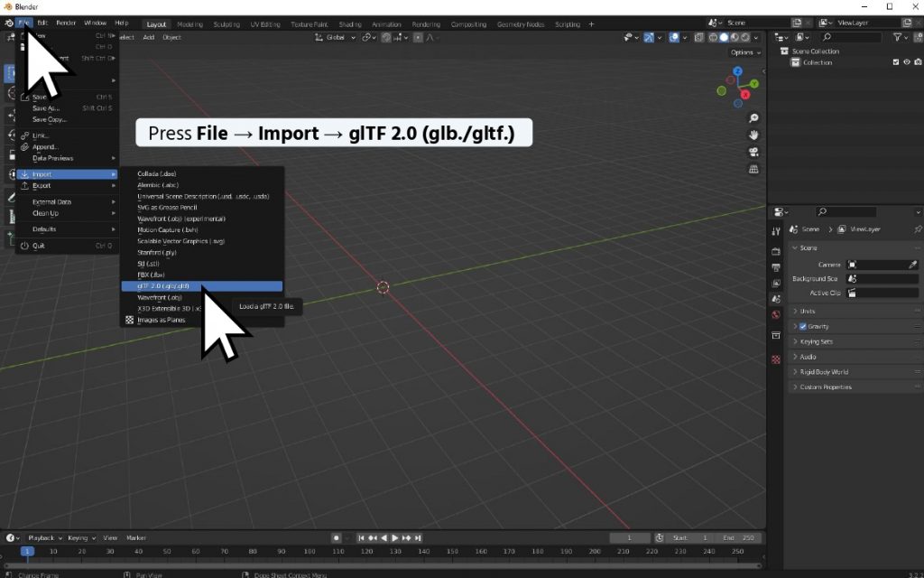Select the Collection icon in the outliner
This screenshot has width=924, height=578.
[796, 62]
